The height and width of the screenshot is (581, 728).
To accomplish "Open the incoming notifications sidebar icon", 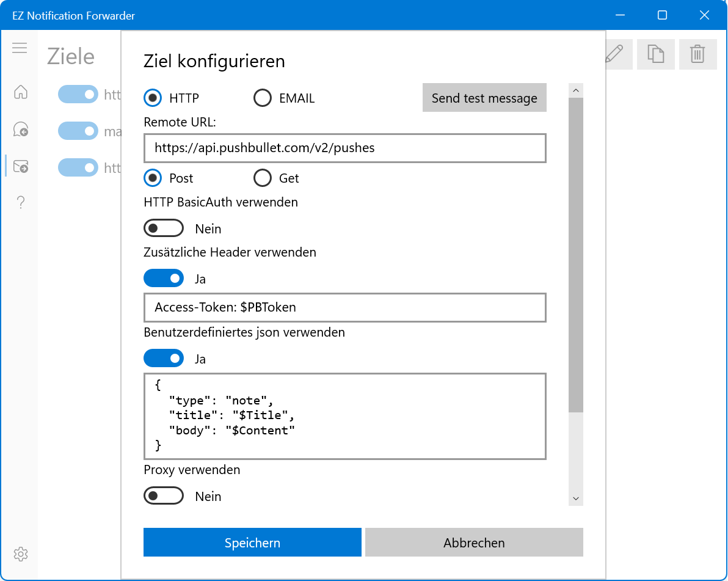I will pyautogui.click(x=20, y=130).
